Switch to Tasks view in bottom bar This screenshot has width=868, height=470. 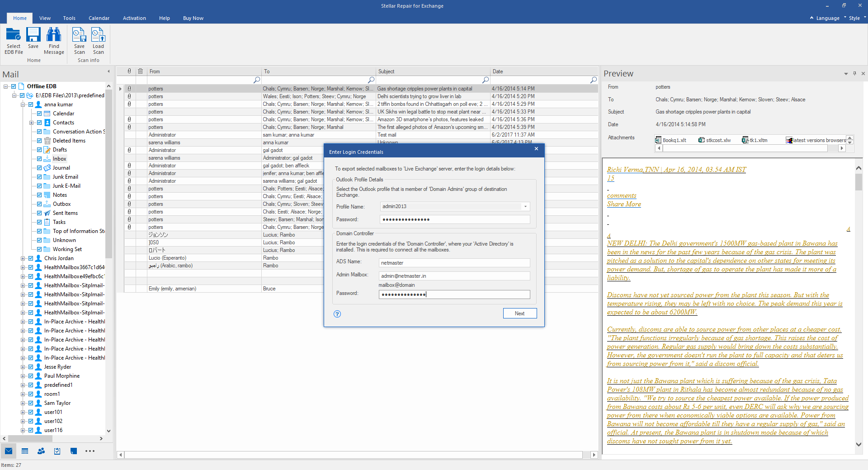57,451
